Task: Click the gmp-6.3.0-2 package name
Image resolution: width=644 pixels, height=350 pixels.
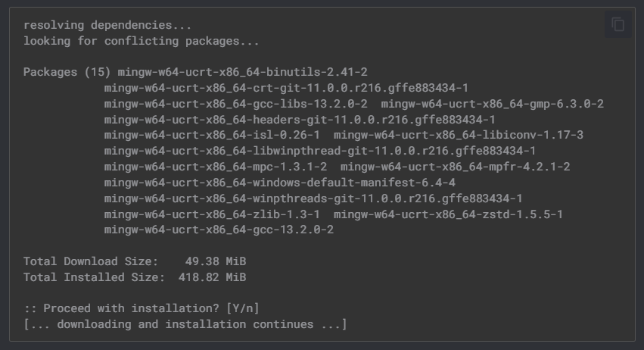Action: pos(492,104)
